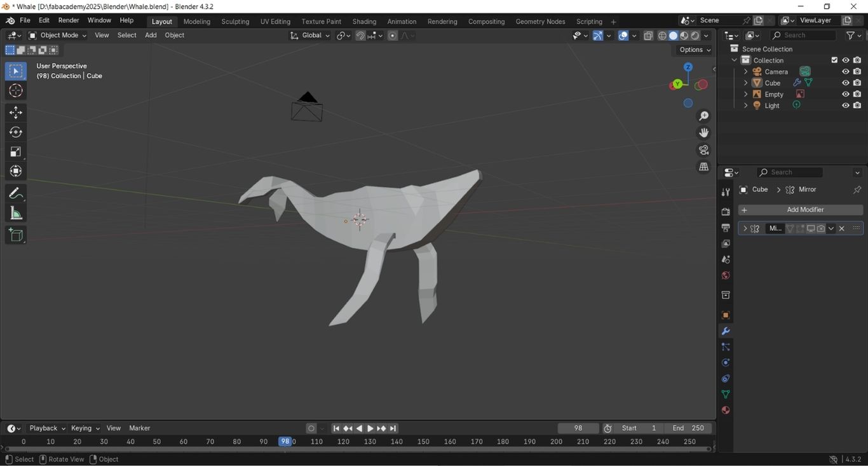
Task: Select the Rotate tool
Action: coord(16,132)
